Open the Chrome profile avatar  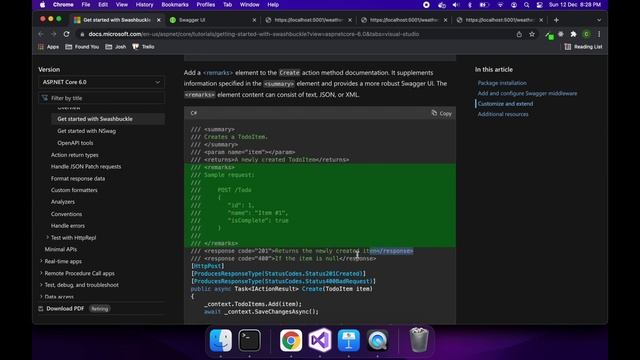coord(587,34)
